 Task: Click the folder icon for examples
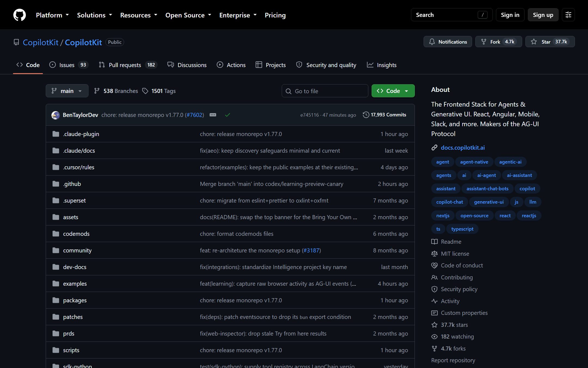tap(56, 284)
